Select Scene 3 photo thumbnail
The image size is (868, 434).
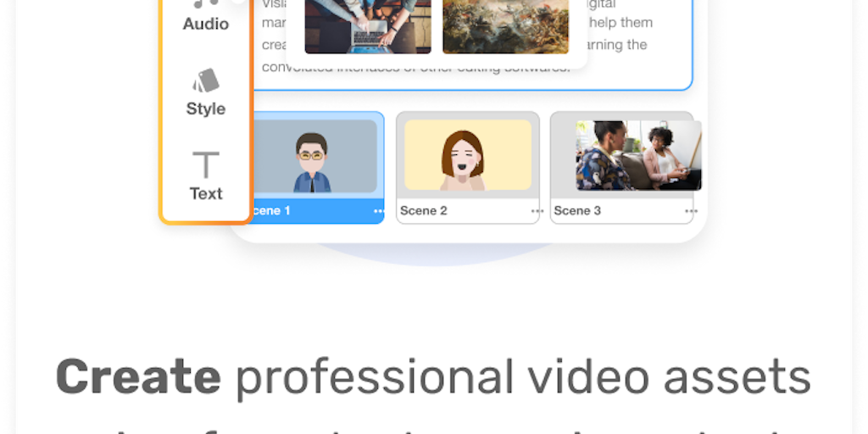pos(639,156)
